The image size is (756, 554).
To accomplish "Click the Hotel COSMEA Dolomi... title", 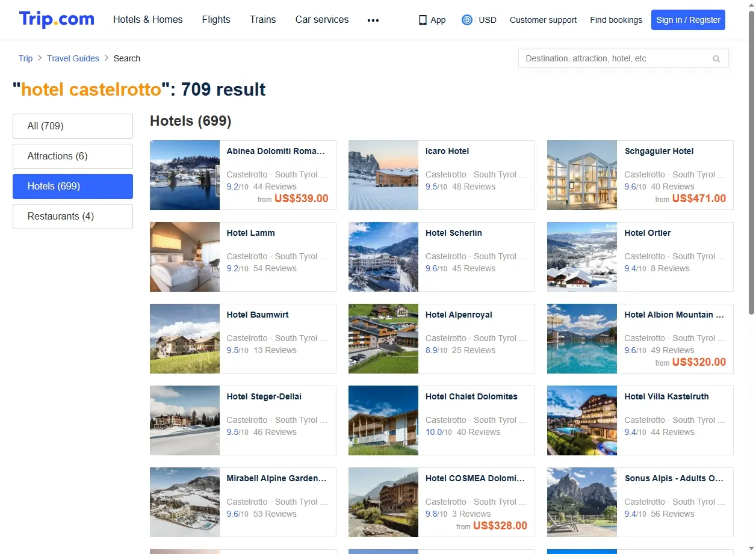I will (x=475, y=478).
